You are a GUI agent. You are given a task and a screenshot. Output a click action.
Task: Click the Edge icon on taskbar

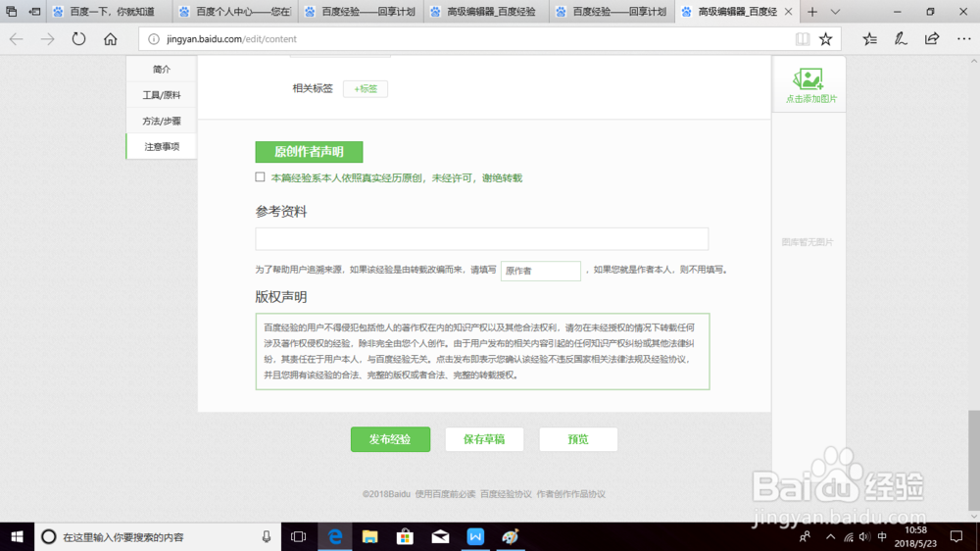(x=335, y=536)
